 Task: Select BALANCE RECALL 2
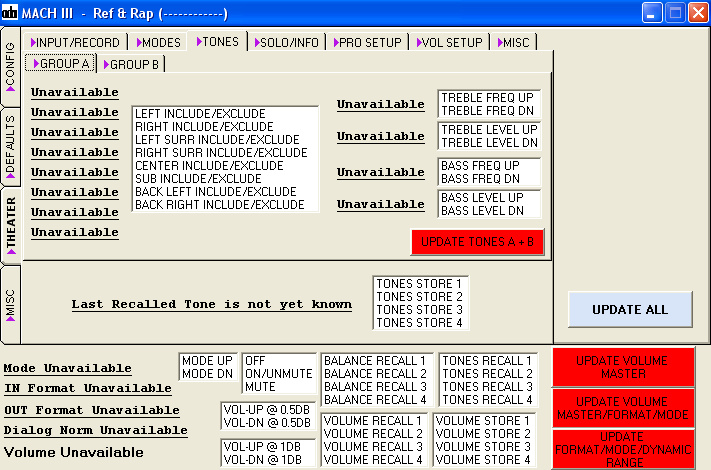click(x=375, y=374)
